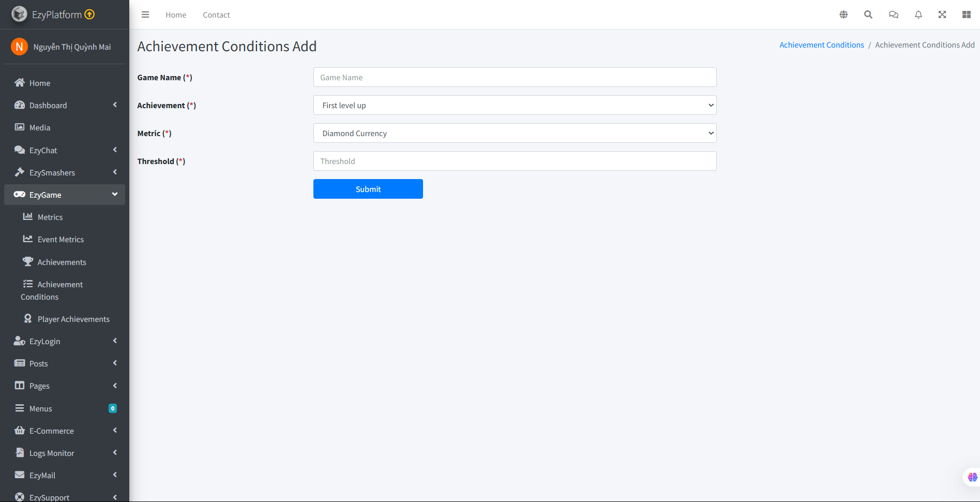Toggle fullscreen with the expand icon
Image resolution: width=980 pixels, height=502 pixels.
tap(942, 14)
